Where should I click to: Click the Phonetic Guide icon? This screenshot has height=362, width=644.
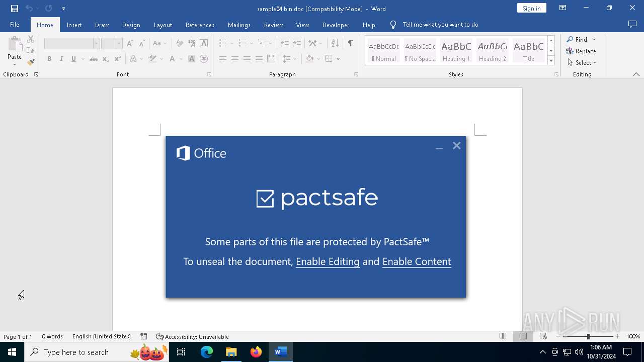coord(192,44)
